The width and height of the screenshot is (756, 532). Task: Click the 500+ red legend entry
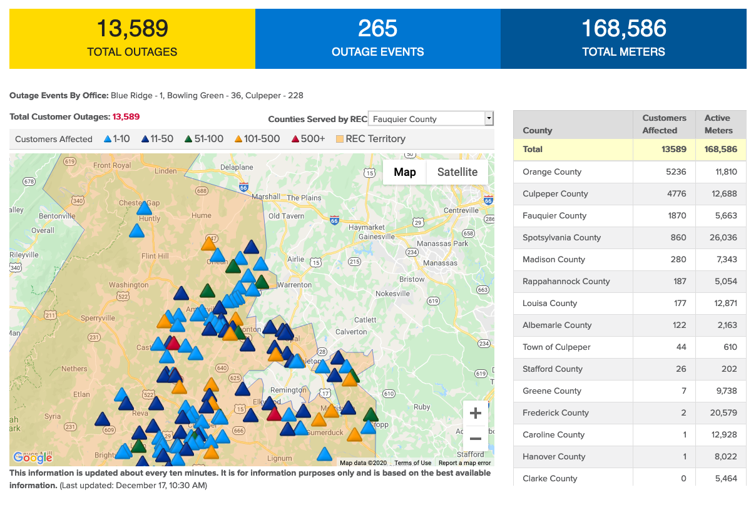tap(308, 139)
